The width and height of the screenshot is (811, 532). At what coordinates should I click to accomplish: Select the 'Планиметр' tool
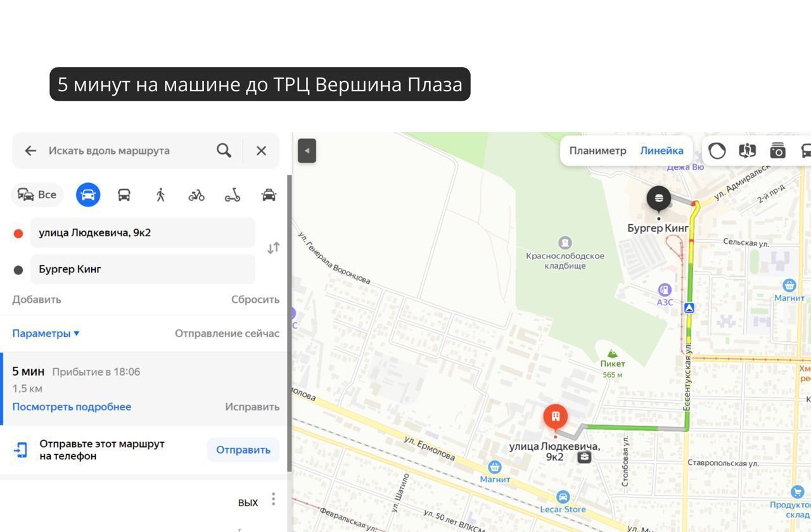tap(597, 151)
